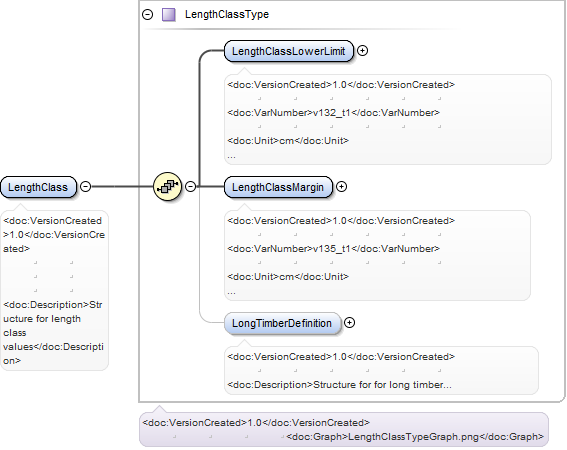This screenshot has width=567, height=450.
Task: Collapse the LengthClass element node
Action: [x=85, y=187]
